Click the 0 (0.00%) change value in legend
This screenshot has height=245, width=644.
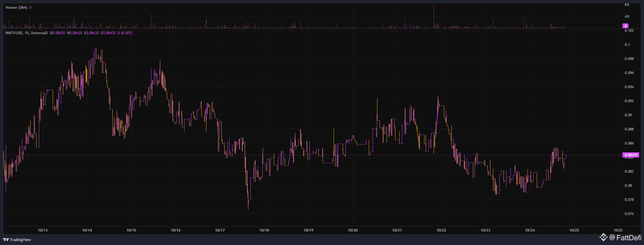tap(125, 33)
